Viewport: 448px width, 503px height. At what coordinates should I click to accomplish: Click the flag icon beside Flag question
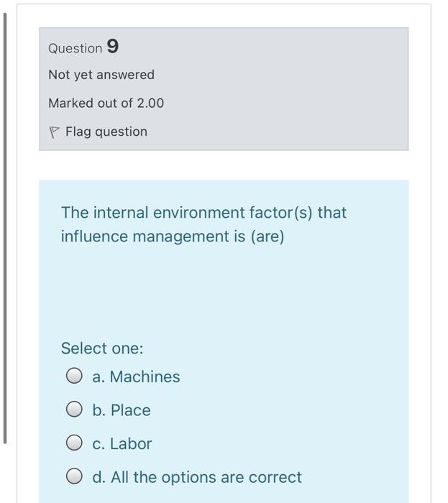[x=53, y=132]
